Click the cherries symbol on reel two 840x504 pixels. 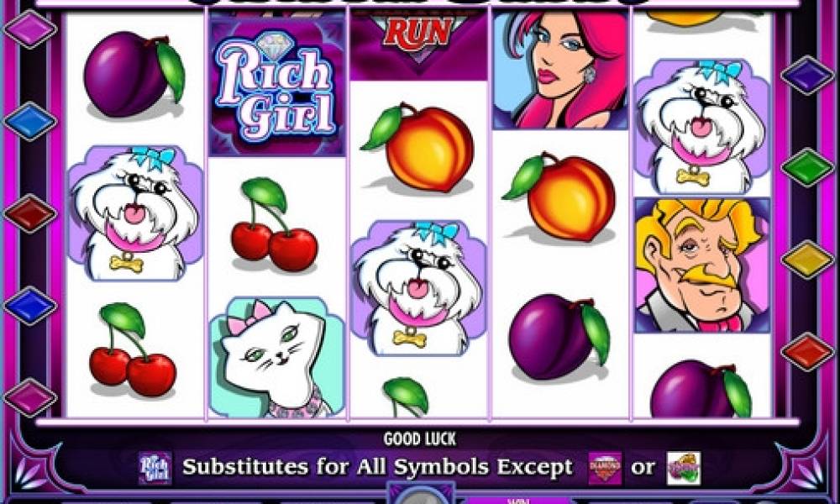(x=274, y=225)
